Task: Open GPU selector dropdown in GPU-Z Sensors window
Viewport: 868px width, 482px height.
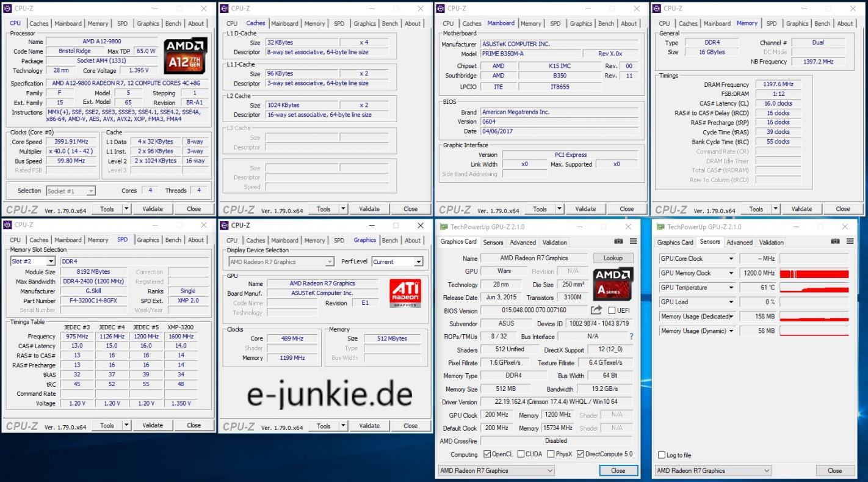Action: (x=713, y=470)
